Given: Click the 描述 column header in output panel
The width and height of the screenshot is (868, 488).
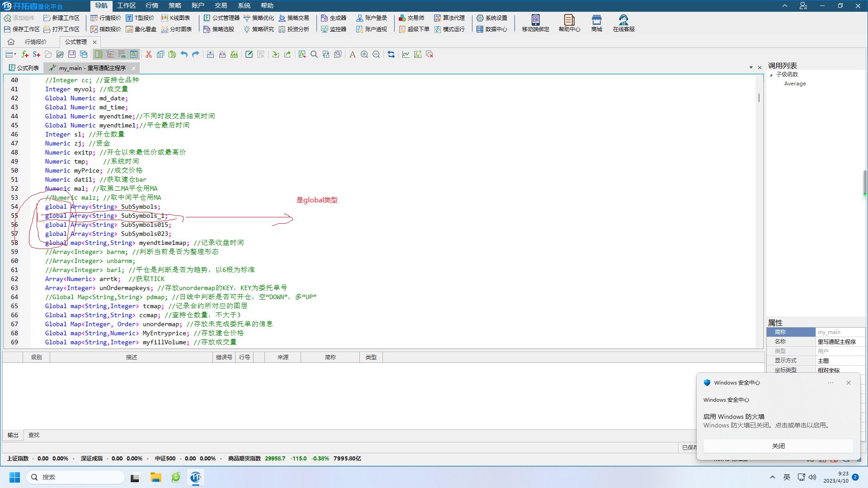Looking at the screenshot, I should 131,357.
